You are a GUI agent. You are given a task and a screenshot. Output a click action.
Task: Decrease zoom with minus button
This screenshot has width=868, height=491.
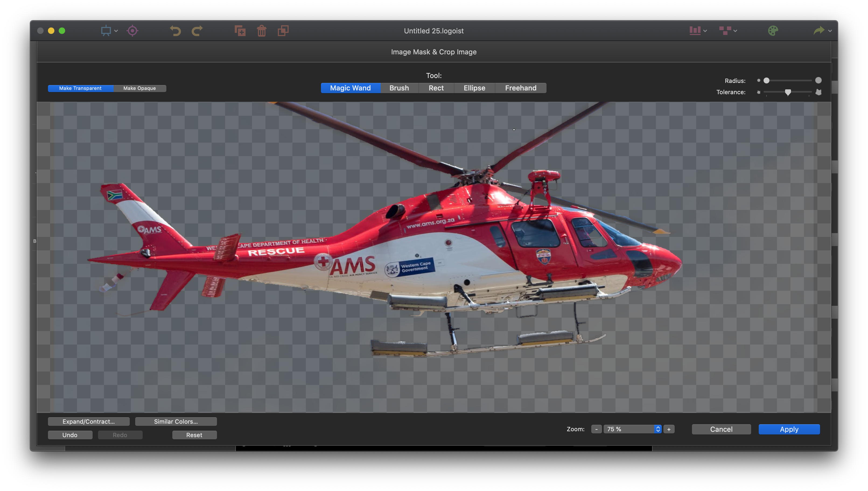tap(596, 429)
